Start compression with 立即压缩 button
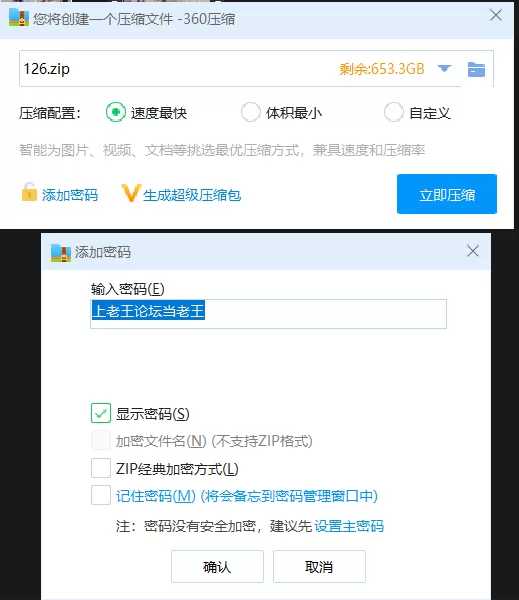Viewport: 519px width, 600px height. click(x=447, y=194)
